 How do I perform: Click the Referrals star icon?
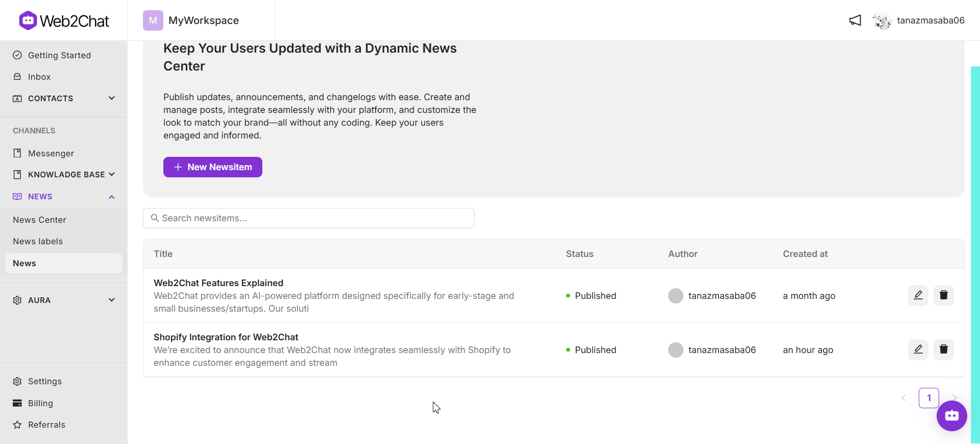17,425
